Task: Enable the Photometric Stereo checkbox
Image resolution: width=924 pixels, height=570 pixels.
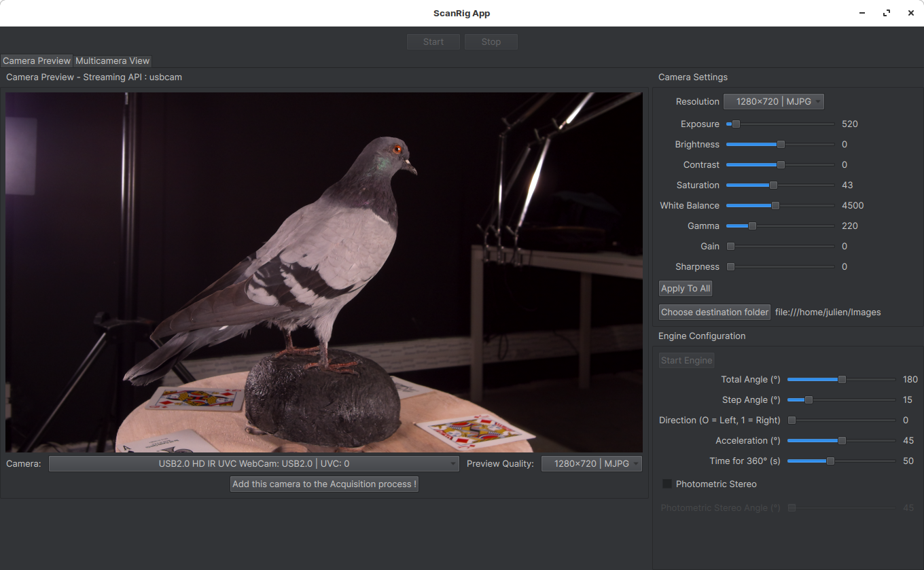Action: coord(667,484)
